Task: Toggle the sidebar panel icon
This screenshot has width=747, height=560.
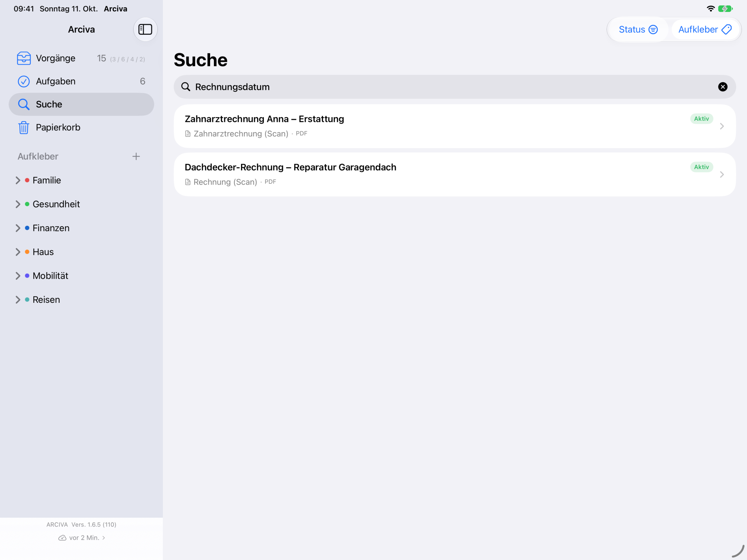Action: coord(145,29)
